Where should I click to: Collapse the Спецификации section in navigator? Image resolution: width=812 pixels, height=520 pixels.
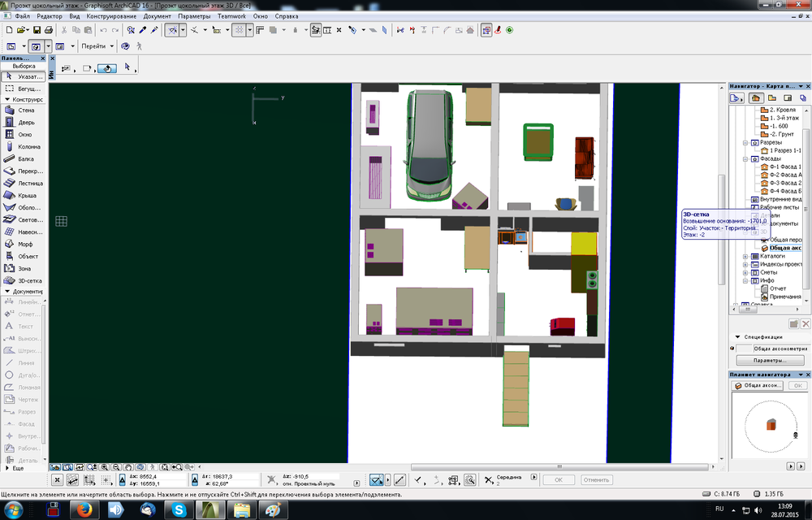pyautogui.click(x=737, y=336)
